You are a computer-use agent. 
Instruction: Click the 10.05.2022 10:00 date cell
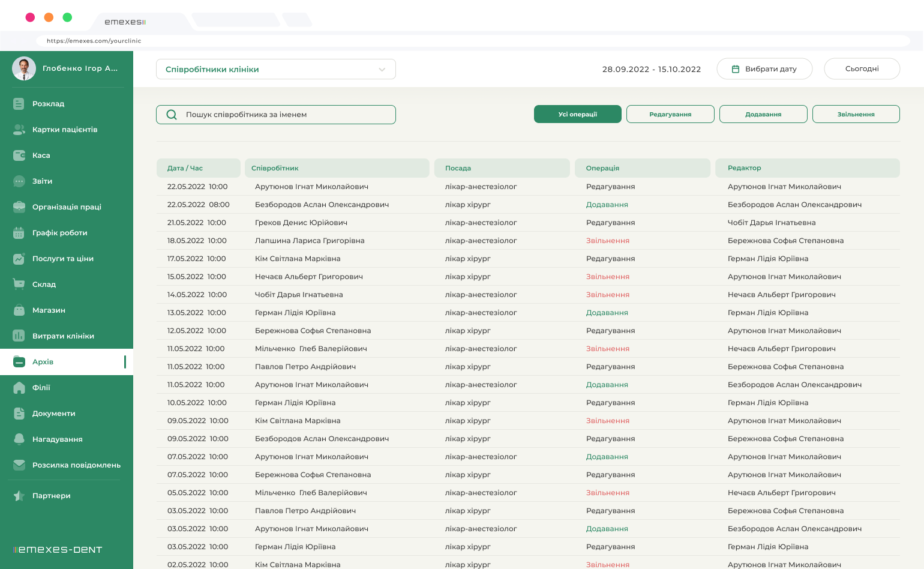pyautogui.click(x=197, y=403)
